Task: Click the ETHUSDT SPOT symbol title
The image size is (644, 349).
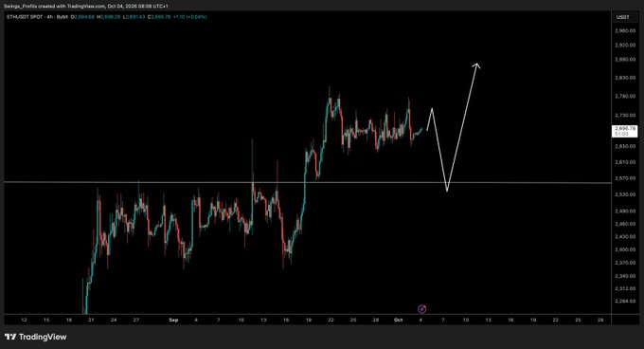Action: pos(25,17)
